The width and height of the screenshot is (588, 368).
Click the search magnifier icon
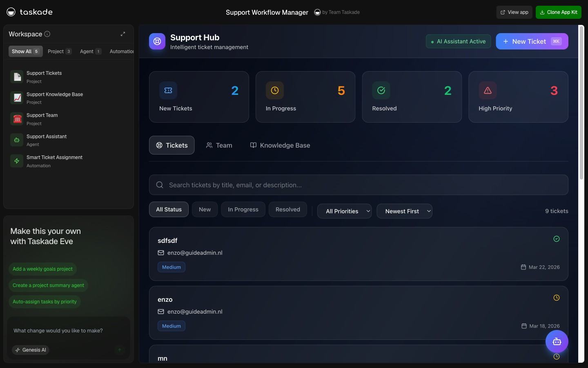click(160, 185)
